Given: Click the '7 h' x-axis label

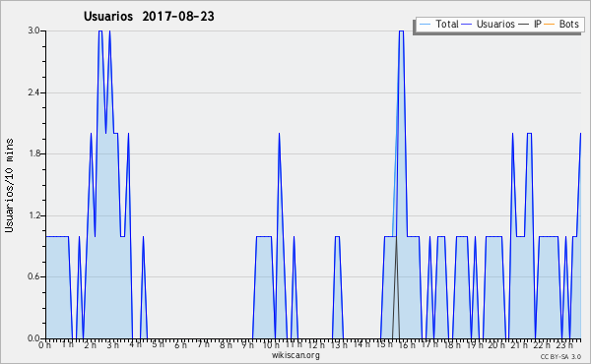Looking at the screenshot, I should 203,344.
